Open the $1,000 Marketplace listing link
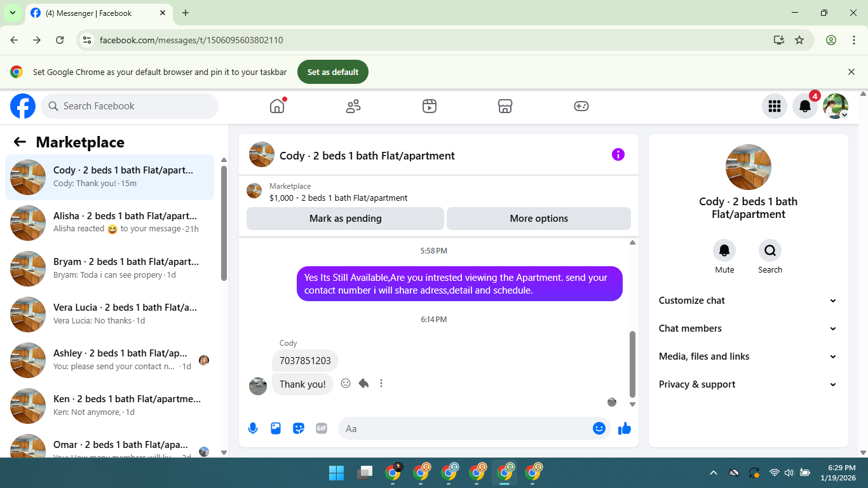The height and width of the screenshot is (488, 868). (338, 198)
